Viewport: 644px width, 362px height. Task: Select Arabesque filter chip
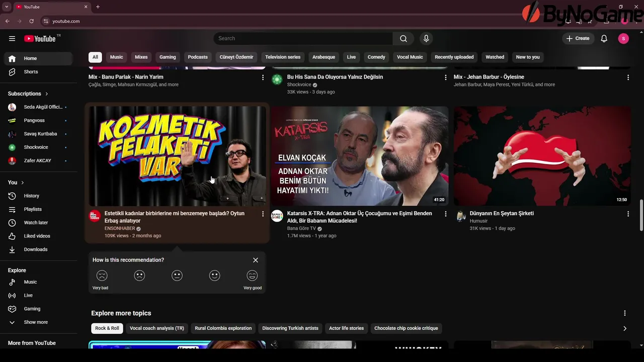(x=324, y=57)
